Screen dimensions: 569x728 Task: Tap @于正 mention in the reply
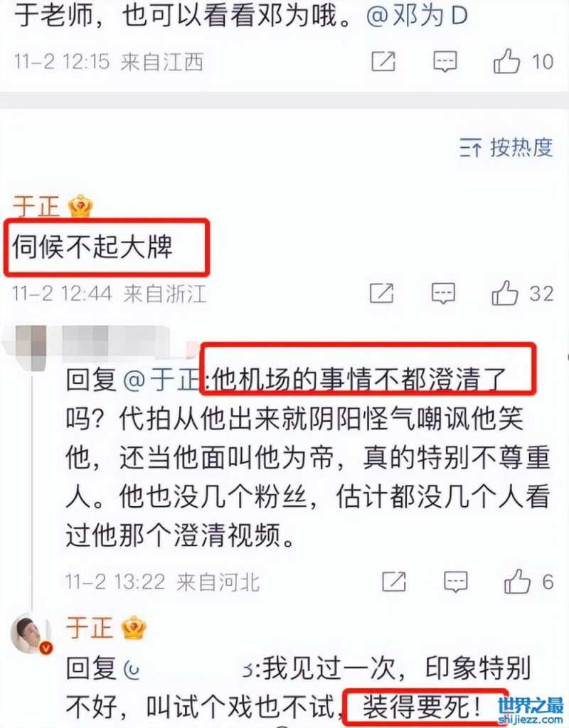161,380
